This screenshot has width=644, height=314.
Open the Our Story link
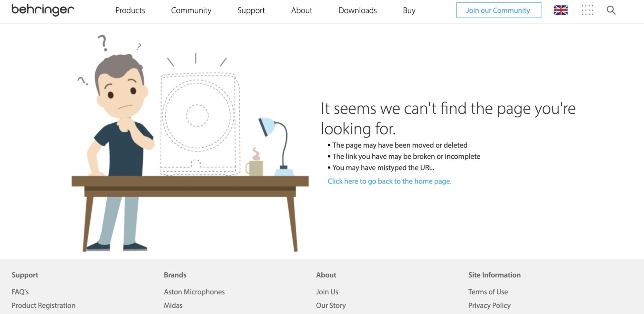pyautogui.click(x=331, y=305)
